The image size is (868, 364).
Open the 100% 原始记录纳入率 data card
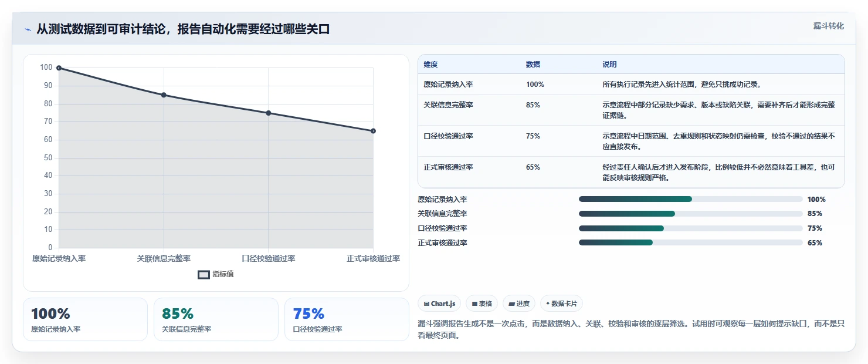(85, 319)
